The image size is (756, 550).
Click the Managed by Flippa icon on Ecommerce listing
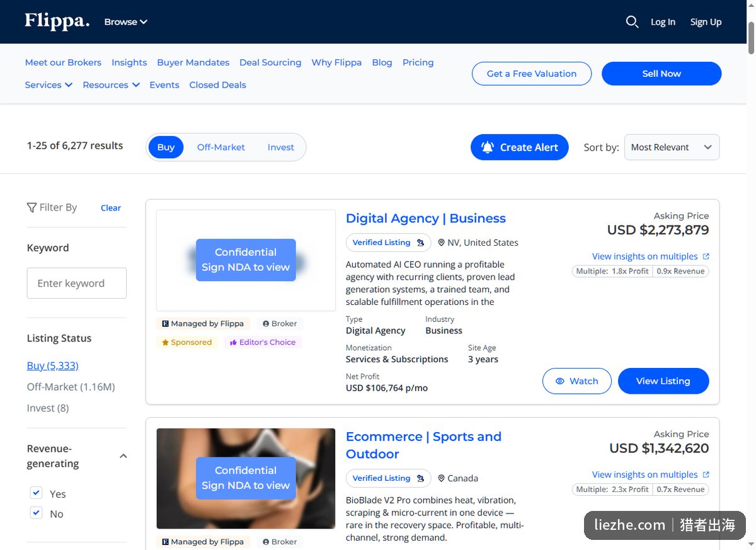[x=165, y=542]
